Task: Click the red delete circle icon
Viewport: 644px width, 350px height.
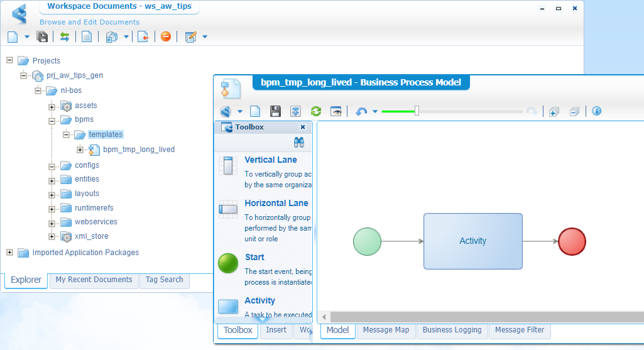Action: click(165, 37)
